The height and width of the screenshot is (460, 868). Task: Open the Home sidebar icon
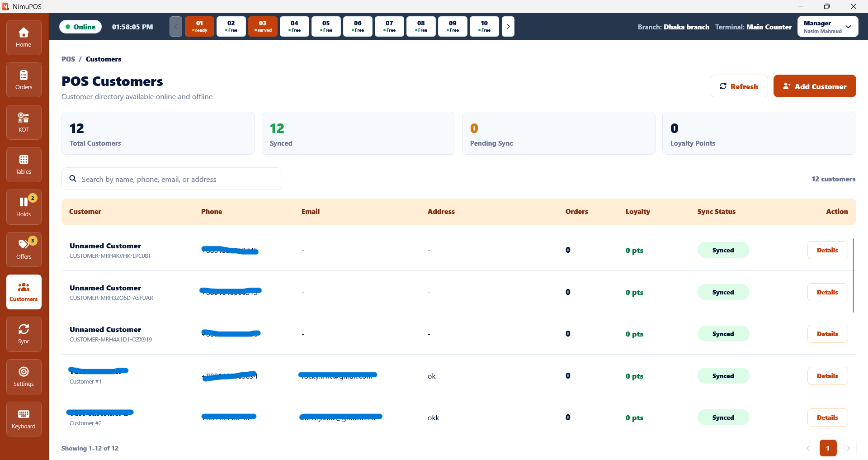(x=24, y=38)
